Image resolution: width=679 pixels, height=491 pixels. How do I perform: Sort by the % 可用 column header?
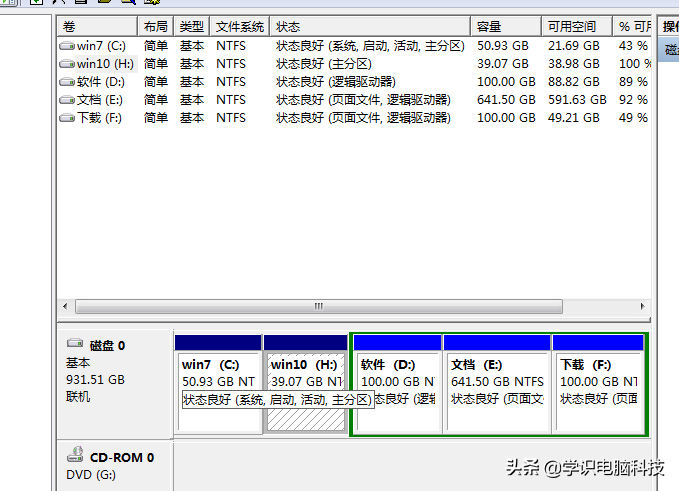tap(632, 26)
